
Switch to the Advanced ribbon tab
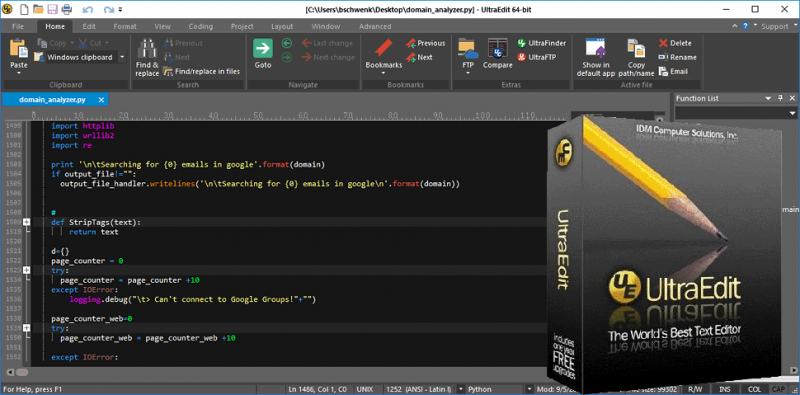(375, 27)
